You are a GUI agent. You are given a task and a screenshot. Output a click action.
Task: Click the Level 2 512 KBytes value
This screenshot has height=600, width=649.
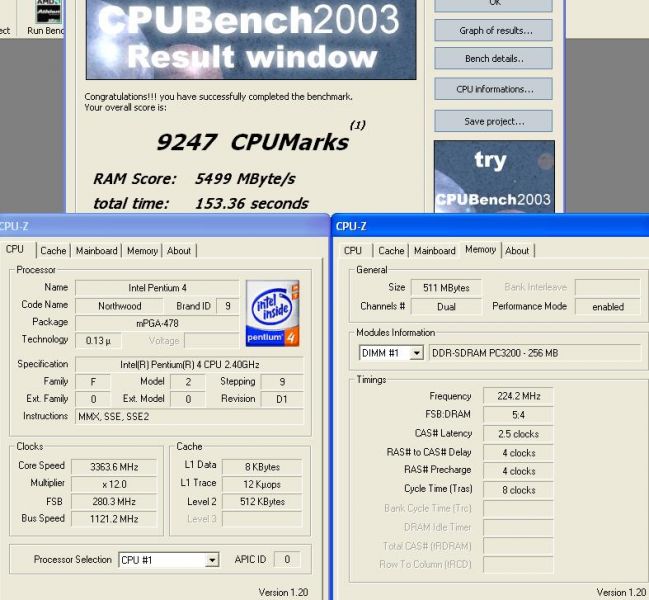pos(262,502)
